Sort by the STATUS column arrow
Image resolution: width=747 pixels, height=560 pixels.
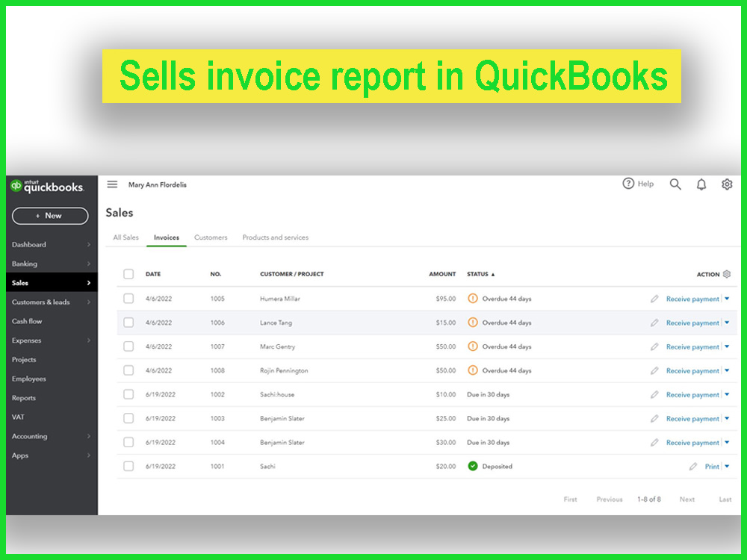493,274
